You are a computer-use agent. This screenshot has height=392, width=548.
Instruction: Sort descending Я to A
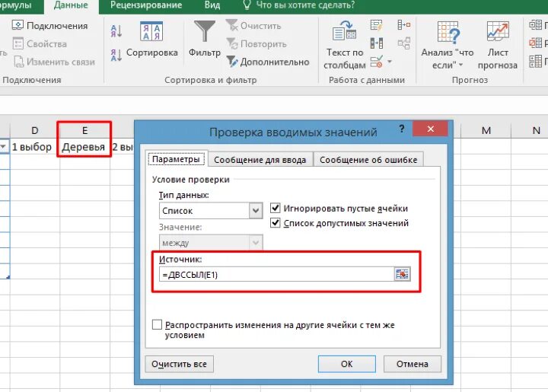[x=116, y=56]
